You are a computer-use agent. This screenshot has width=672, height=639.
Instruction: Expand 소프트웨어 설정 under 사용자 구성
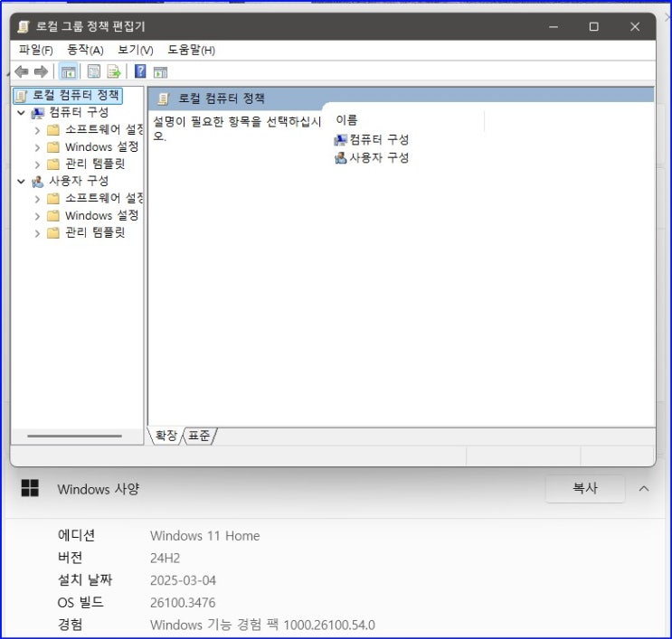click(x=37, y=199)
